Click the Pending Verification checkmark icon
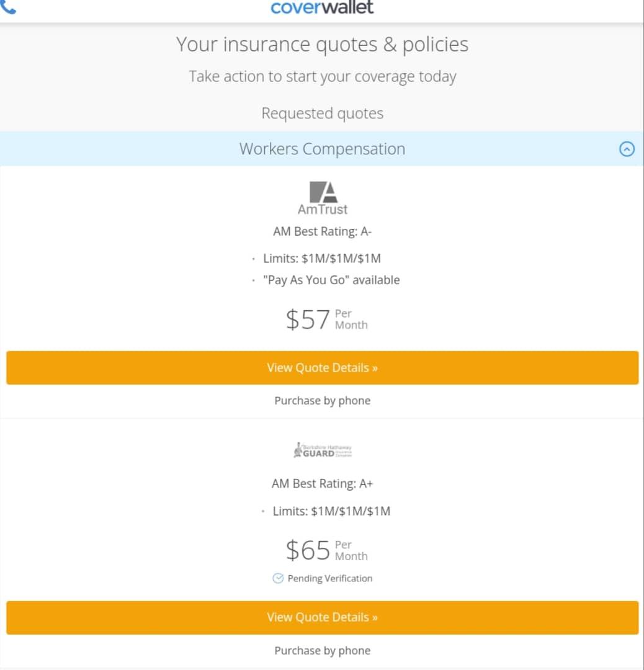Viewport: 644px width, 670px height. 278,578
